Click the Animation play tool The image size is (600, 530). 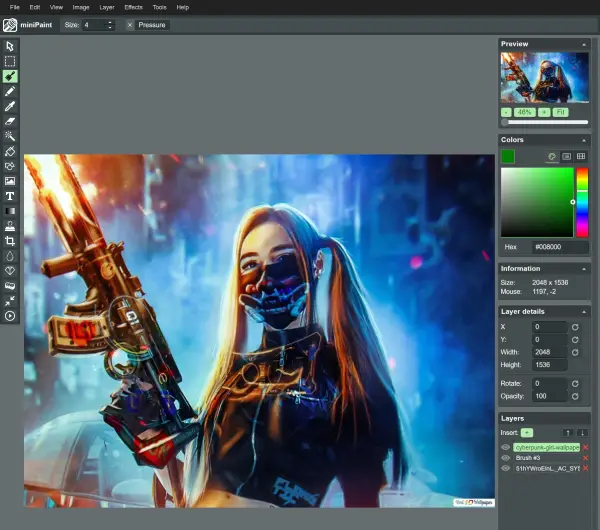[x=10, y=316]
